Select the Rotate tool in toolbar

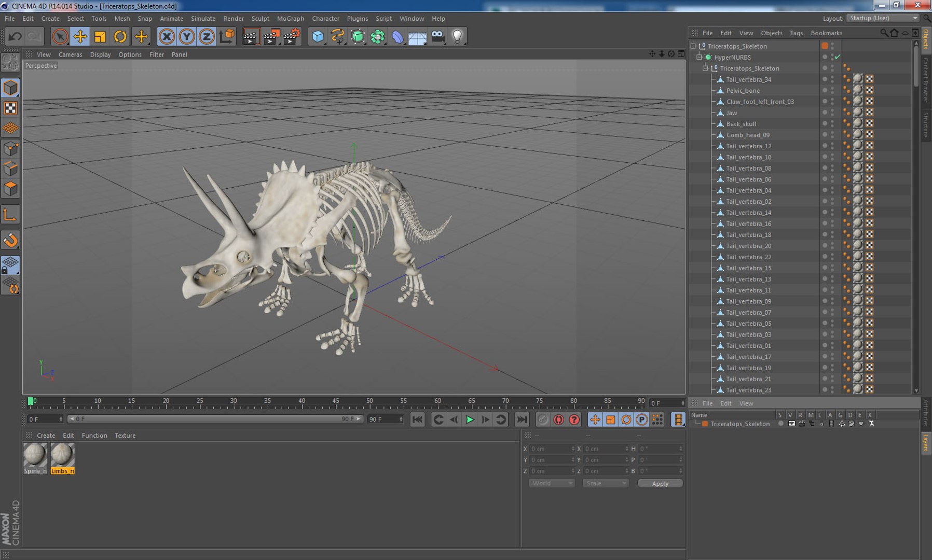120,36
